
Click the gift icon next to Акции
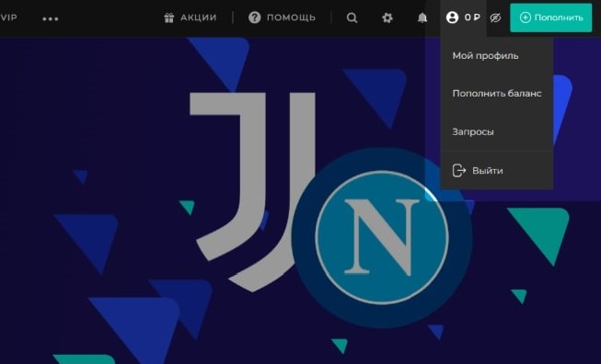coord(169,17)
